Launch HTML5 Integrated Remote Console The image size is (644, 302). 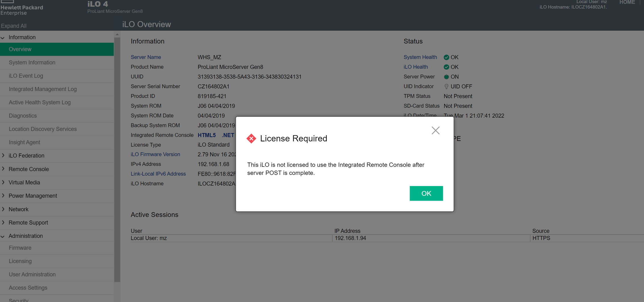pos(207,135)
